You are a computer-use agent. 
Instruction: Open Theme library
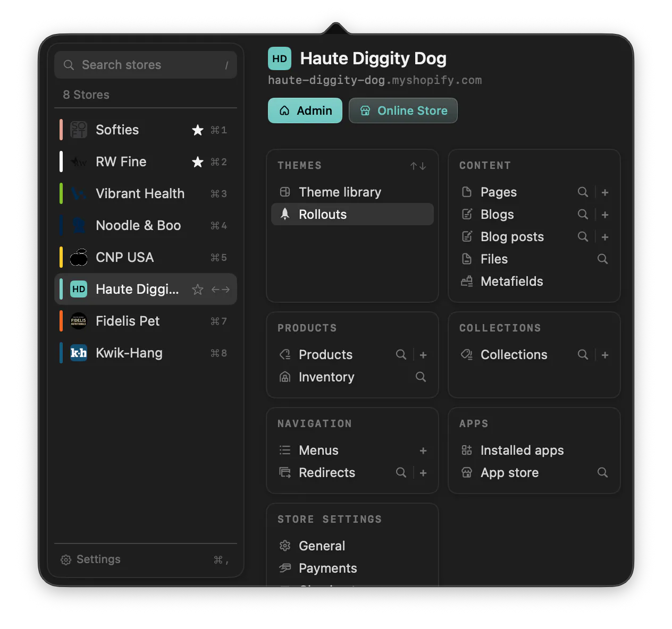pos(352,192)
